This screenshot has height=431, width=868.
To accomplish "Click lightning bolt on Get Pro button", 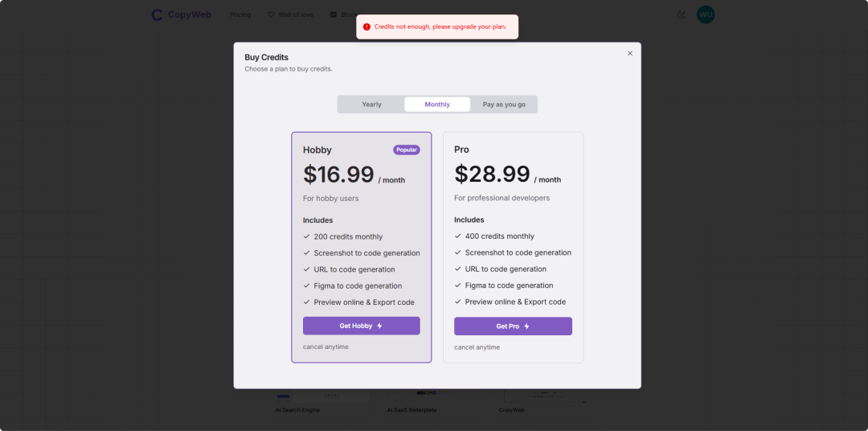I will 526,326.
